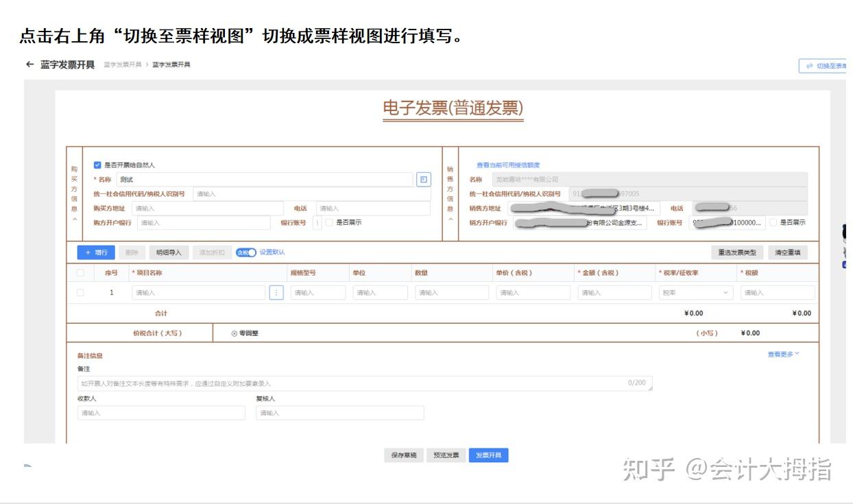Expand 查看更多 in remarks section
853x504 pixels.
click(783, 355)
